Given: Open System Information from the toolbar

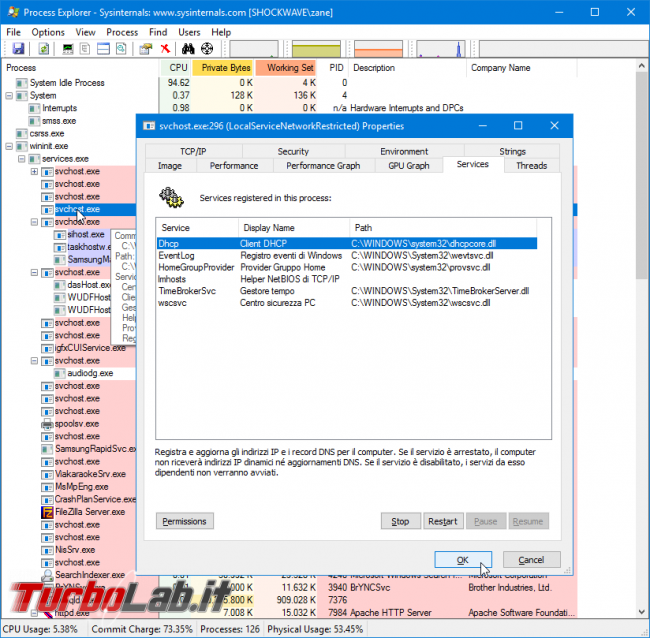Looking at the screenshot, I should point(68,49).
